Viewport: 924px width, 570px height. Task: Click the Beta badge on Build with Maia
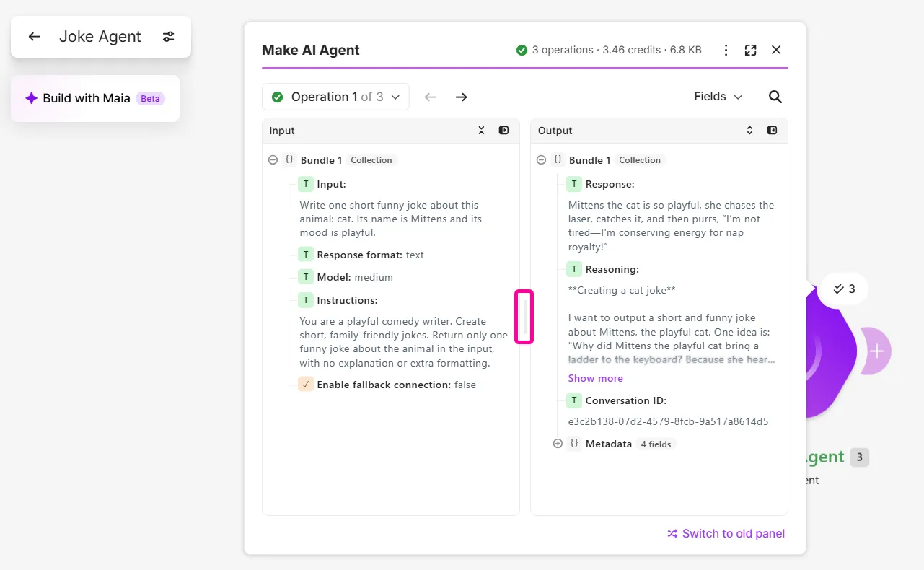tap(150, 99)
